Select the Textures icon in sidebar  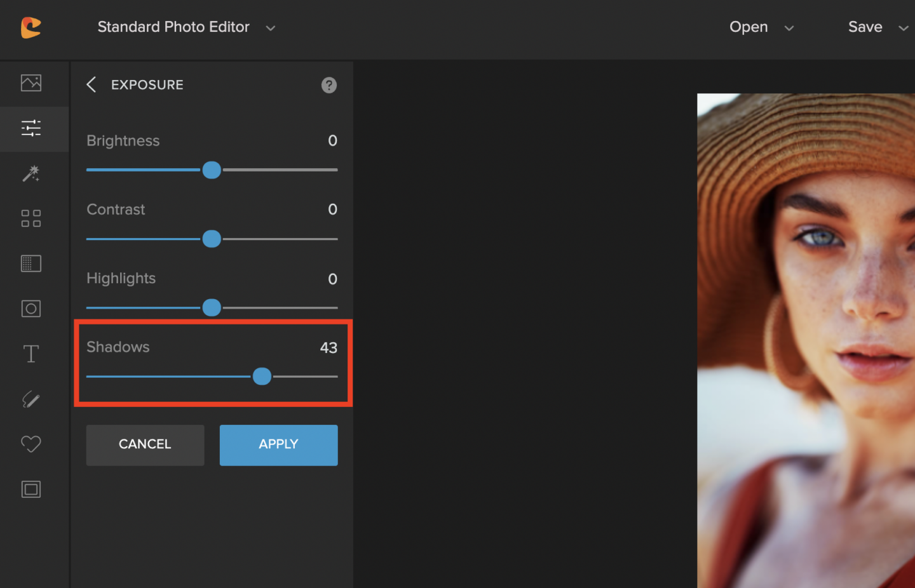coord(31,264)
